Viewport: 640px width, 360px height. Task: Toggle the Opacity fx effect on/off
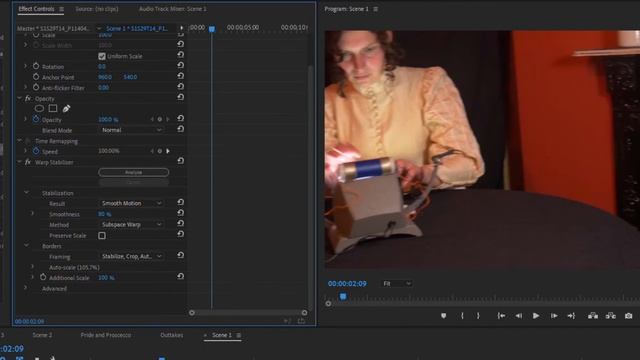pos(28,98)
